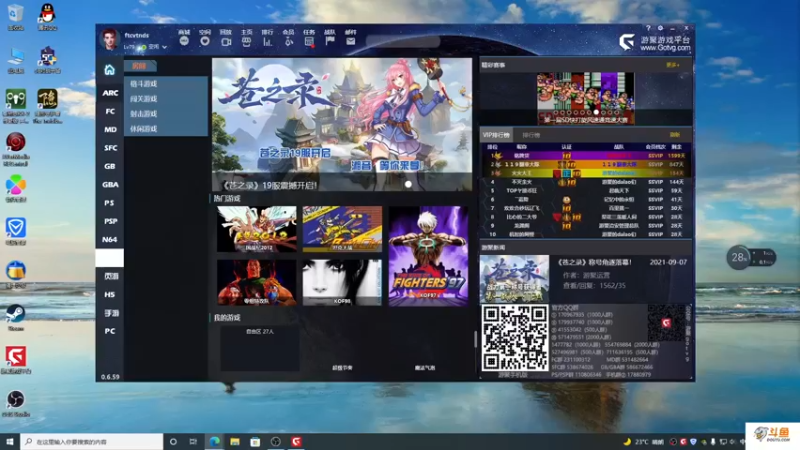Open the 主页 homepage icon
The image size is (800, 450).
click(x=246, y=41)
